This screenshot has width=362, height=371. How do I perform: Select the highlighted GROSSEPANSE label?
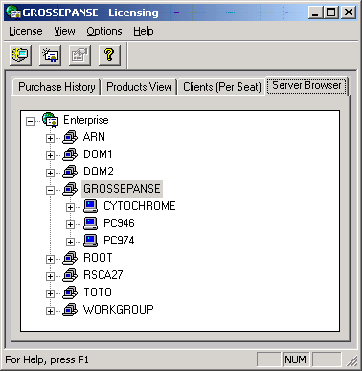pyautogui.click(x=122, y=189)
